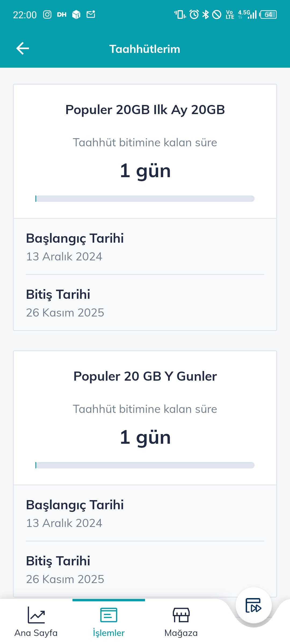Tap the Taahhütlerim page title

coord(145,49)
